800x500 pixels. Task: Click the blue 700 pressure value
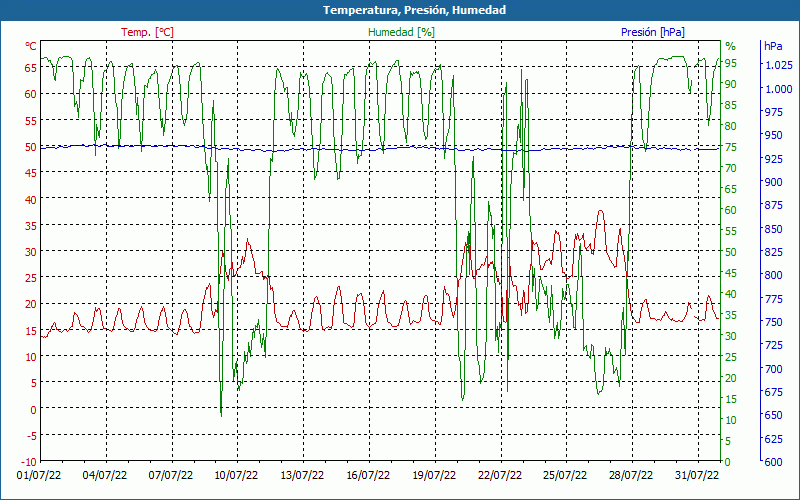tap(773, 368)
